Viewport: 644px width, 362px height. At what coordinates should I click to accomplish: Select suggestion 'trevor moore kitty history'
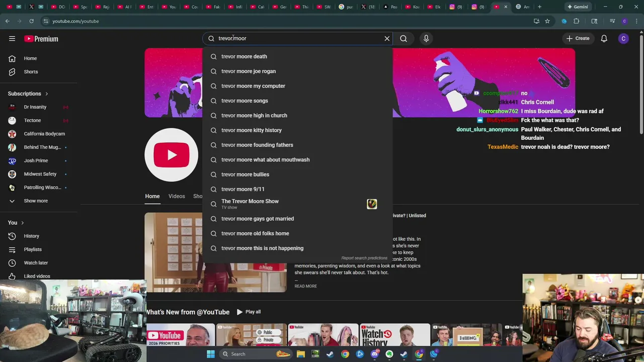[297, 130]
